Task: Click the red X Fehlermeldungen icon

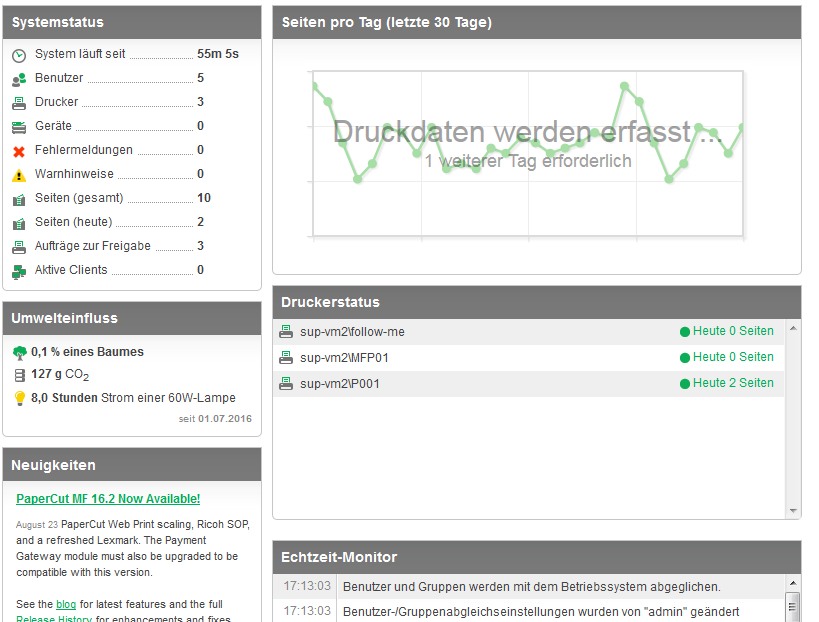Action: 19,151
